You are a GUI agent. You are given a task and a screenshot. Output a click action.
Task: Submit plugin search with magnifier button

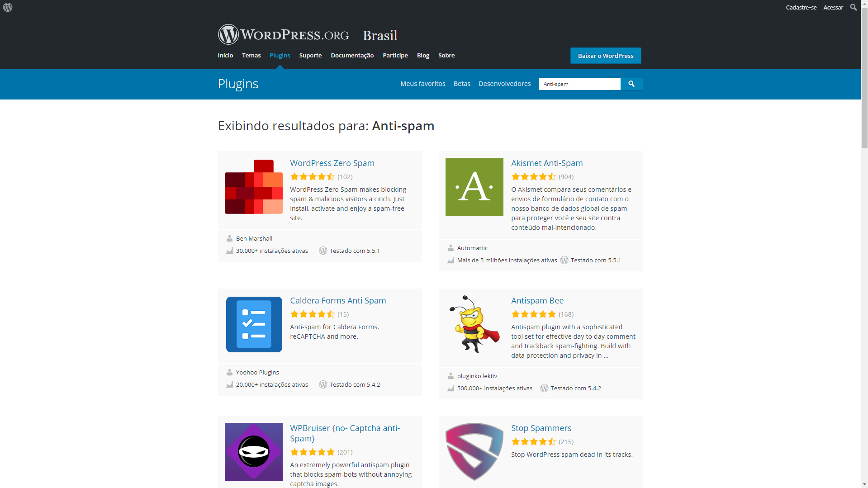tap(631, 84)
